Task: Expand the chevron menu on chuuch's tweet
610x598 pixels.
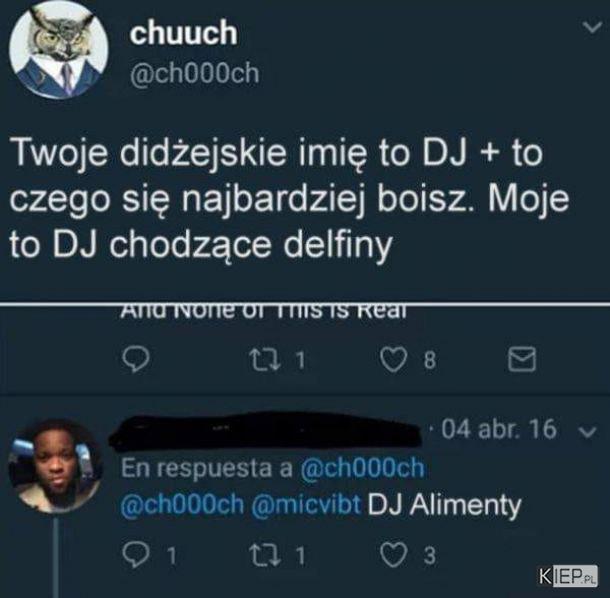Action: tap(591, 28)
